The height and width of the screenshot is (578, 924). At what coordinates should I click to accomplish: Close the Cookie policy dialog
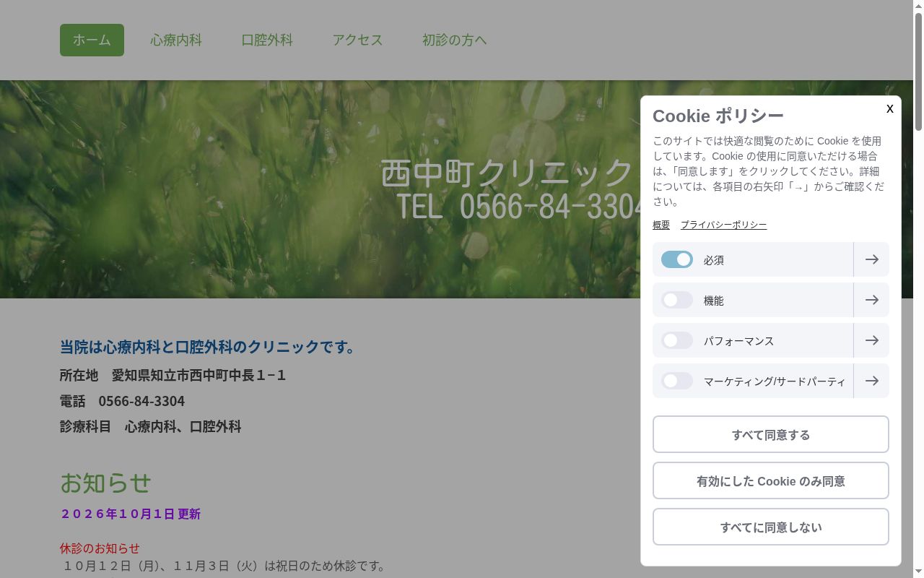[x=890, y=108]
